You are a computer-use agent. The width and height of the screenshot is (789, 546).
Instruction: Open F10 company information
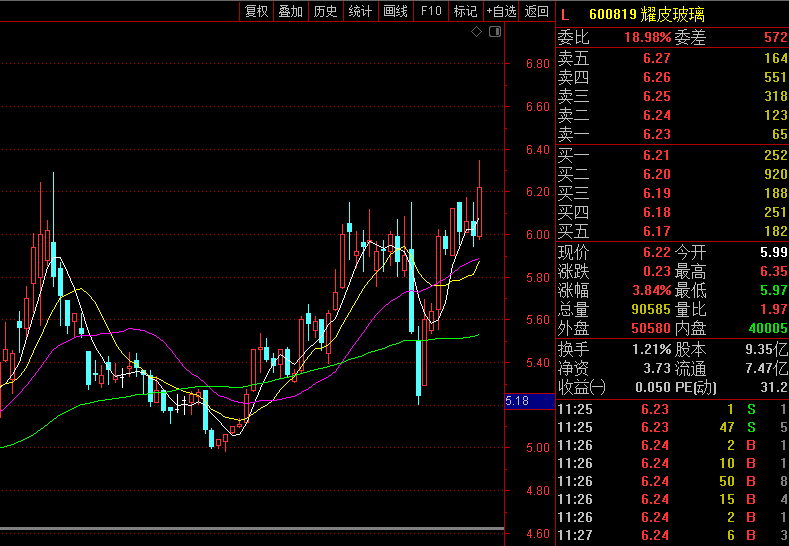pos(431,11)
